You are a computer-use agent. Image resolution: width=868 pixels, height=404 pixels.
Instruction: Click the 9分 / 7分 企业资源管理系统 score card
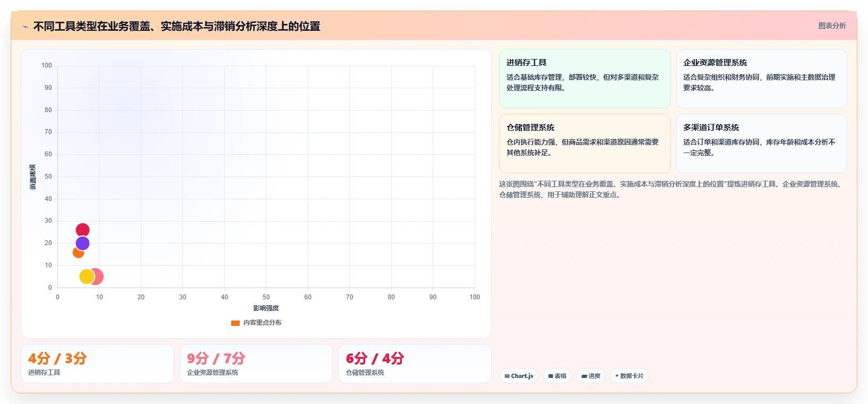coord(256,364)
